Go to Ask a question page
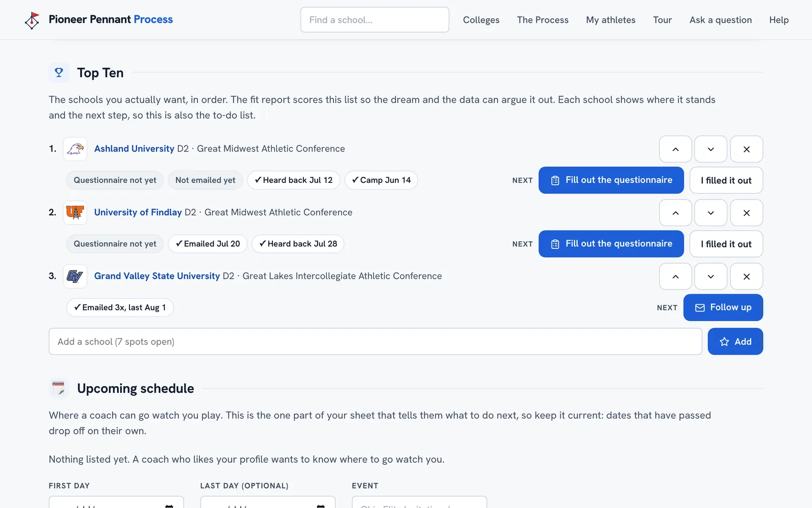The width and height of the screenshot is (812, 508). click(x=721, y=20)
